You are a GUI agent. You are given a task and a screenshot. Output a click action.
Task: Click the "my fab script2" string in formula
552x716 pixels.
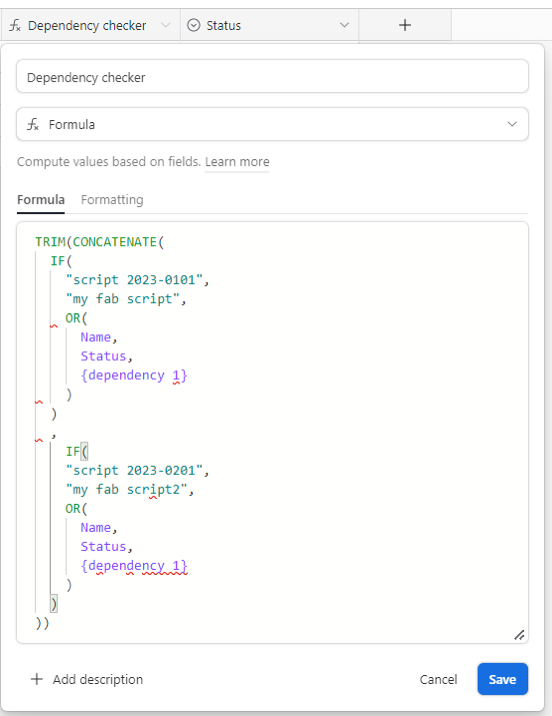tap(126, 490)
